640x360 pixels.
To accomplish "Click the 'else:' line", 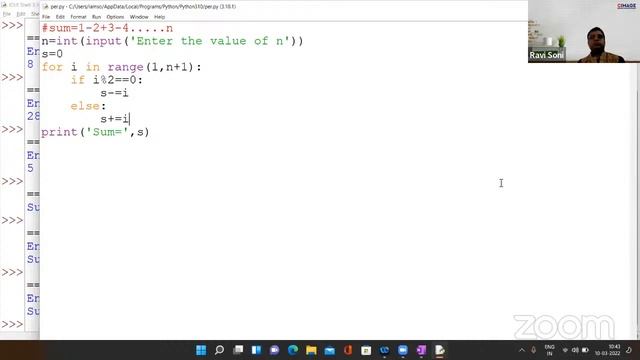I will pyautogui.click(x=88, y=106).
